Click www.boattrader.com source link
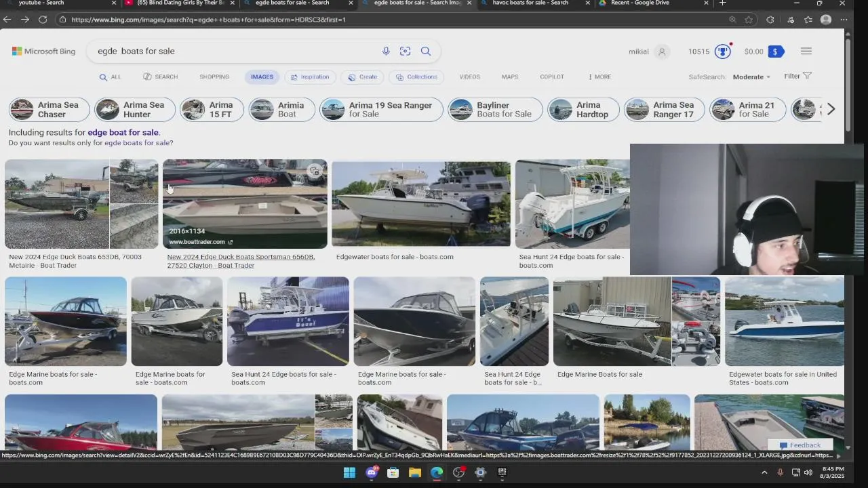Viewport: 868px width, 488px height. (201, 241)
